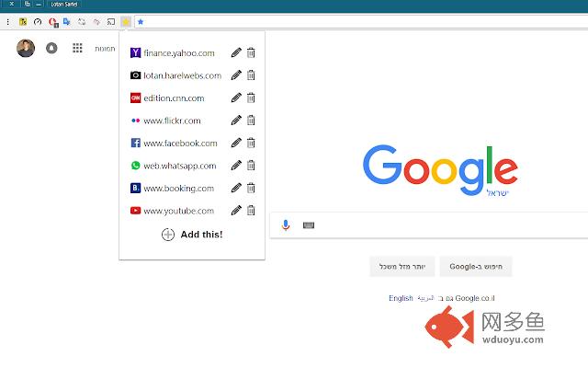Delete the lotan.harelwebs.com entry
Viewport: 588px width, 368px height.
coord(251,75)
